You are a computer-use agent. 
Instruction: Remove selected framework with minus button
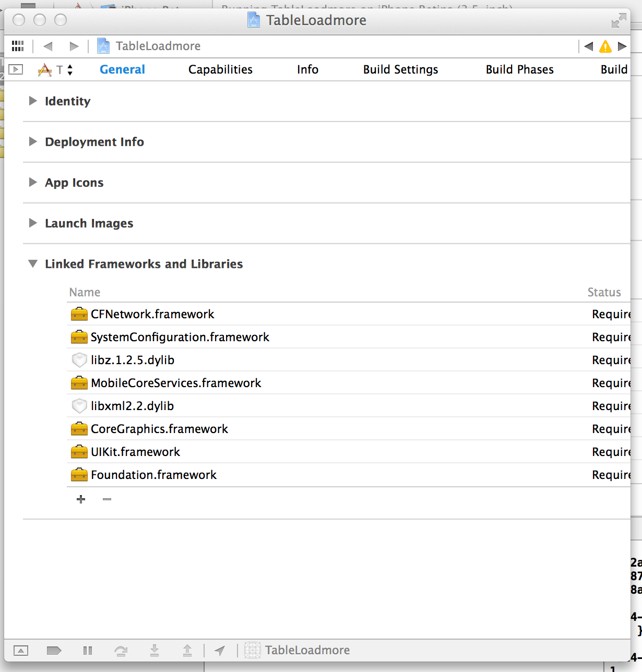click(x=107, y=499)
